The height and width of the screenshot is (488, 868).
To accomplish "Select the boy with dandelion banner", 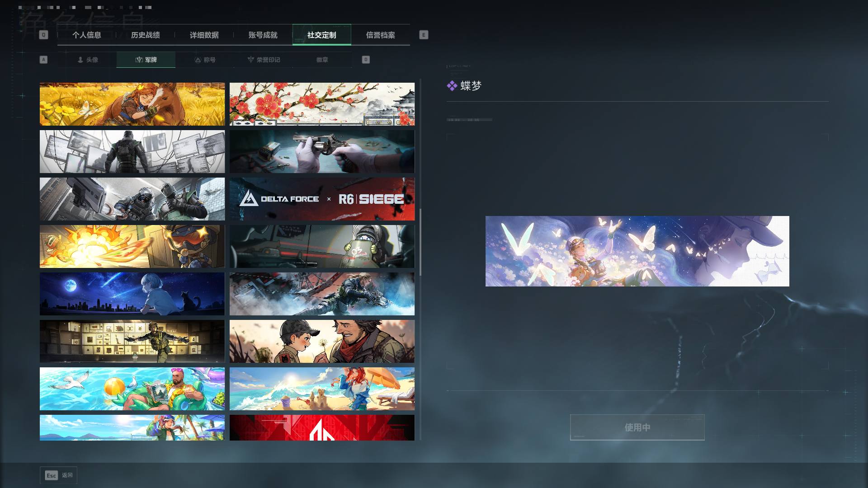I will coord(322,342).
